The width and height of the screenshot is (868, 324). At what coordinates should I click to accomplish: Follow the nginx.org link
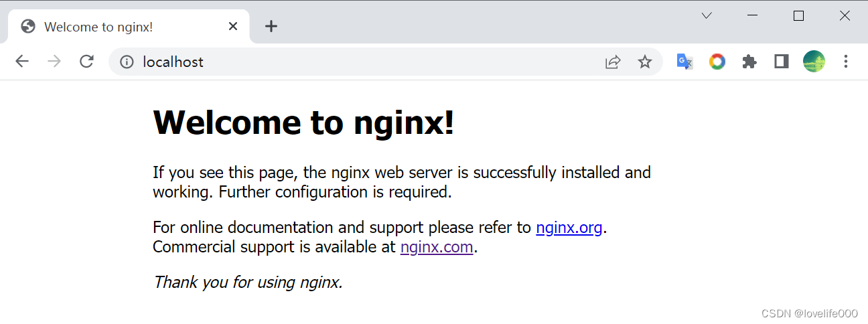(569, 228)
